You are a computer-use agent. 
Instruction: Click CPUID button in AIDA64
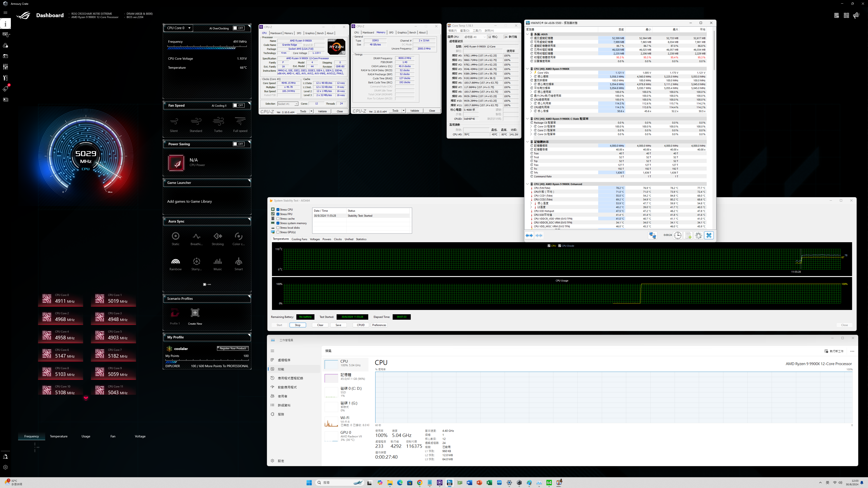(x=361, y=325)
